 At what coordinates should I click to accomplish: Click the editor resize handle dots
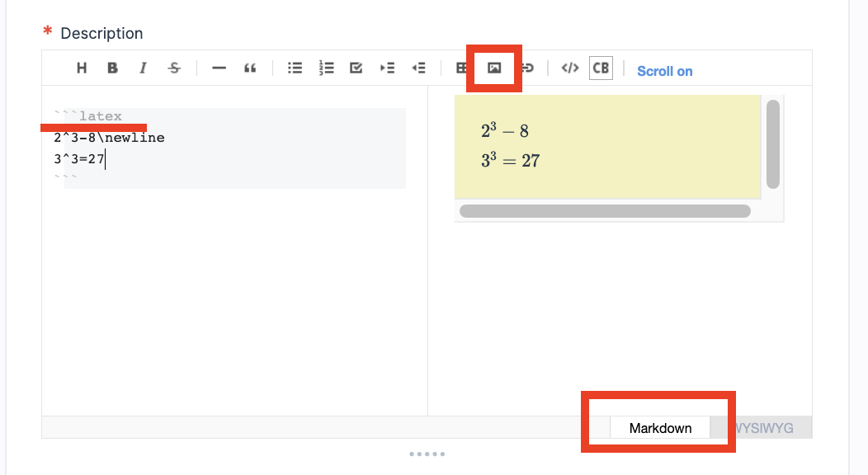tap(427, 454)
